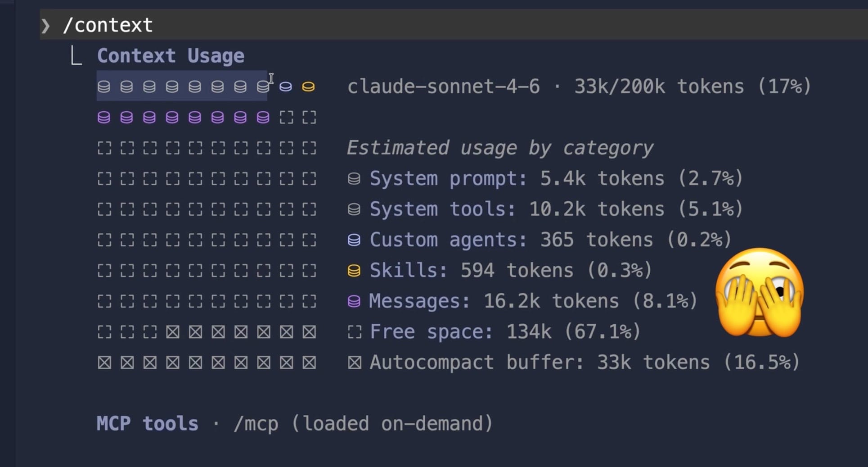Click the yellow icon in the top grid row

click(308, 86)
